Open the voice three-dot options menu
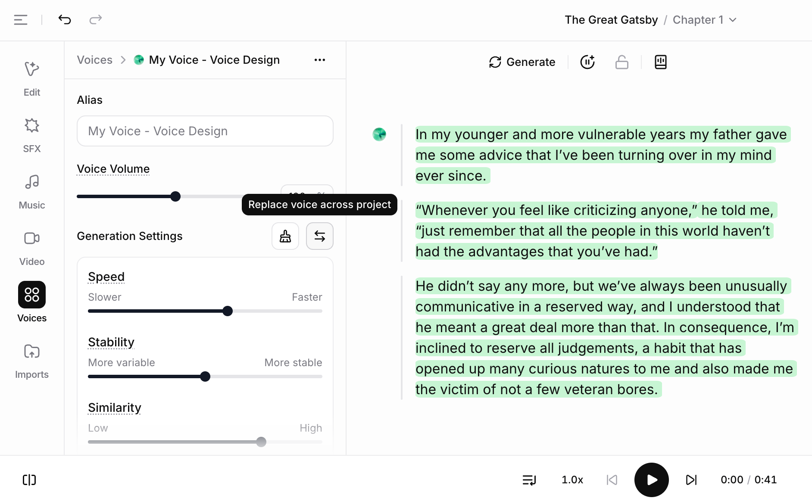The image size is (812, 504). pyautogui.click(x=319, y=60)
